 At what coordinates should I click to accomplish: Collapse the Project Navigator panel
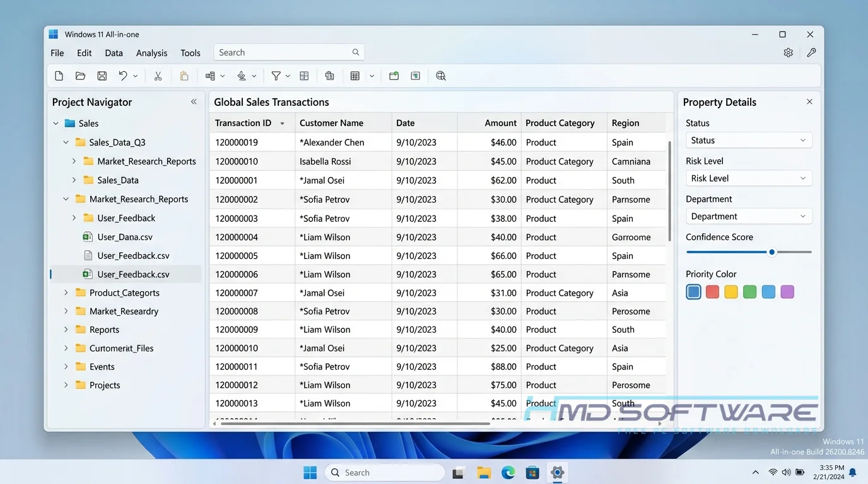pyautogui.click(x=194, y=101)
